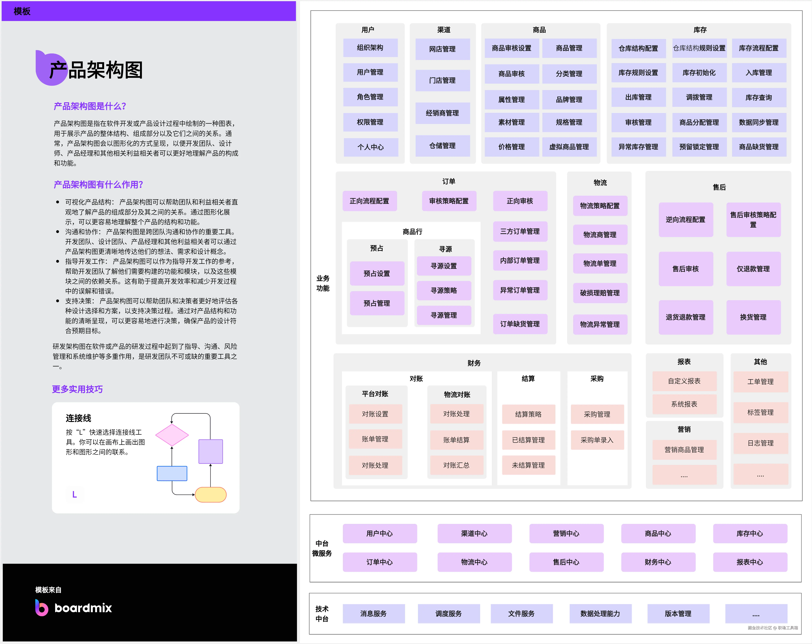Select the 对账设置 box under 平台对账
This screenshot has width=812, height=644.
(375, 414)
